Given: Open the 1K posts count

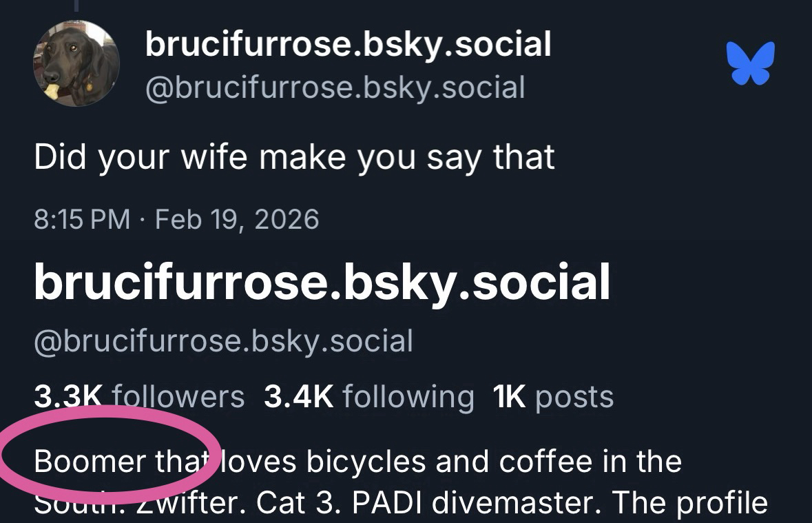Looking at the screenshot, I should click(x=553, y=397).
